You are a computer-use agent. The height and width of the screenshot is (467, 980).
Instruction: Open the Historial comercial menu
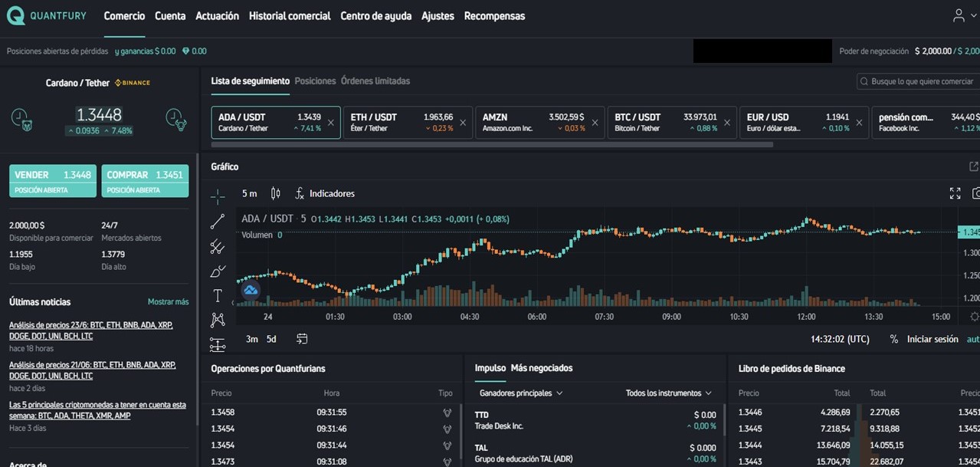coord(289,15)
